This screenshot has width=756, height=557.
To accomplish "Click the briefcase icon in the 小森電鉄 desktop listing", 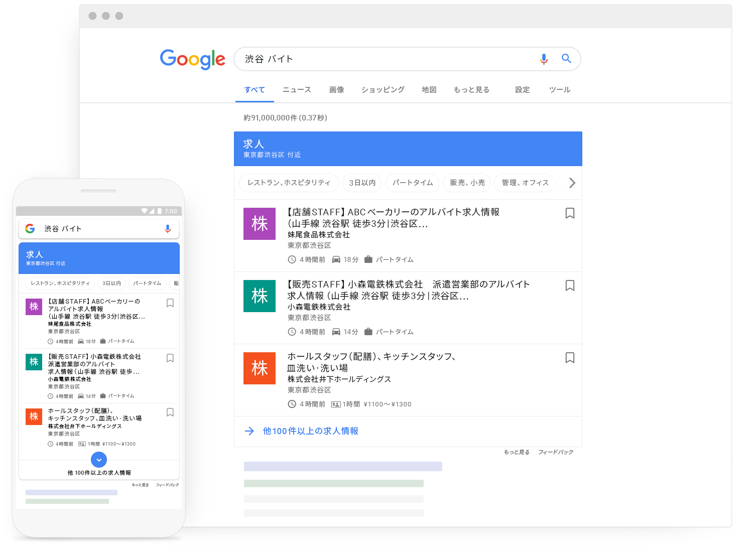I will point(368,332).
